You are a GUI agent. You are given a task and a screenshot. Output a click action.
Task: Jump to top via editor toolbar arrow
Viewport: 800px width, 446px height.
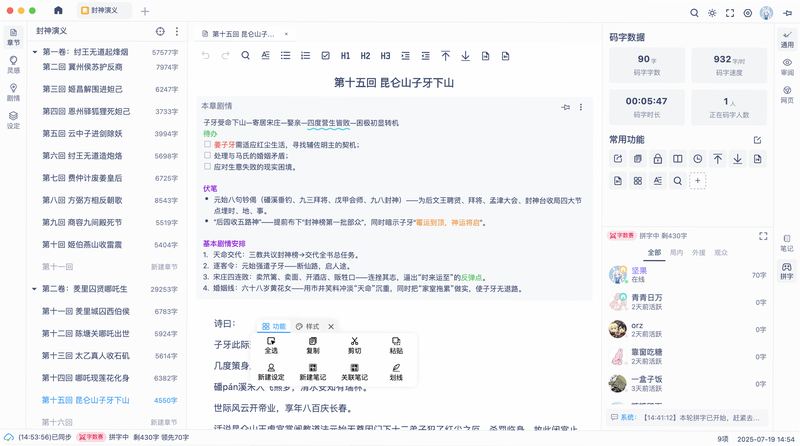tap(445, 56)
